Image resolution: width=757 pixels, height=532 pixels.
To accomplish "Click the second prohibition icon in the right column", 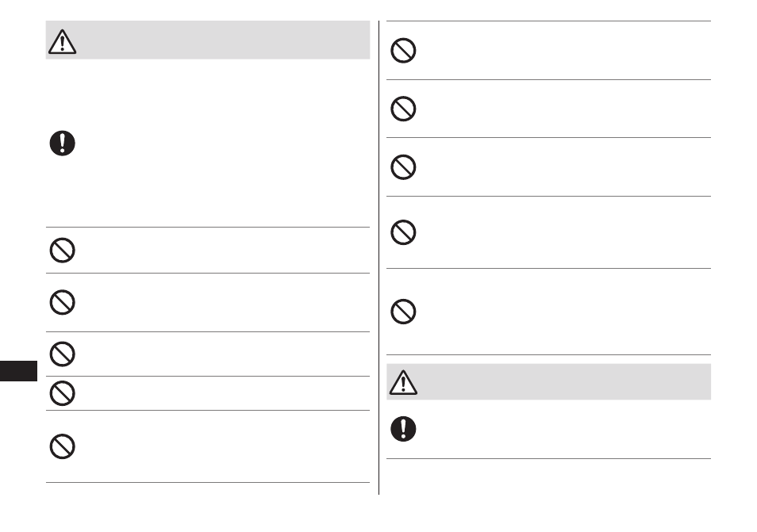I will (x=403, y=109).
